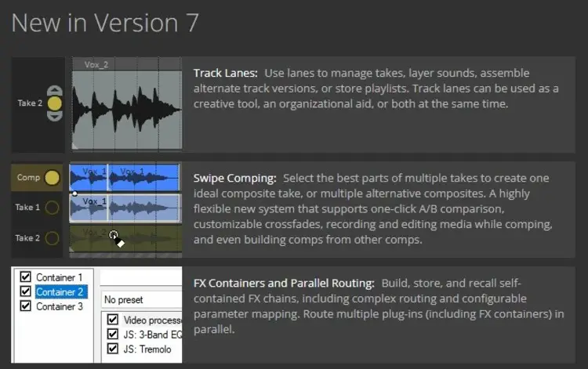The width and height of the screenshot is (588, 369).
Task: Uncheck the Container 3 checkbox
Action: click(26, 306)
